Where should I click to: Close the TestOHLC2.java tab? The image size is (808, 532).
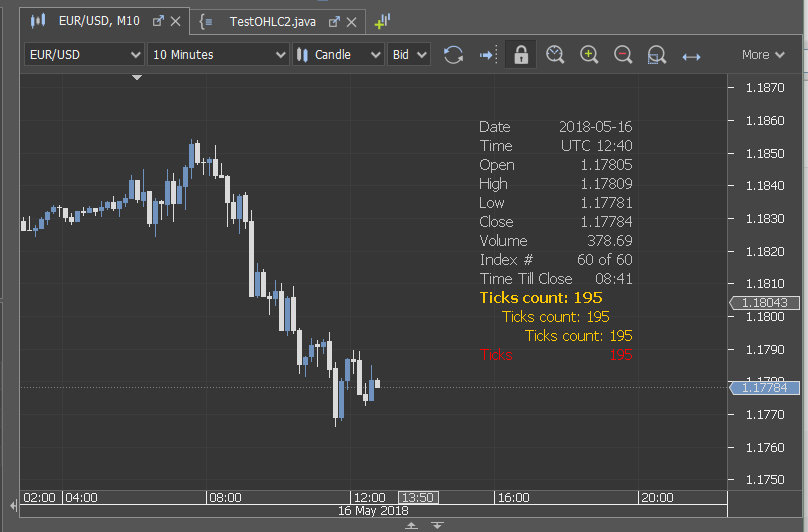(x=351, y=22)
